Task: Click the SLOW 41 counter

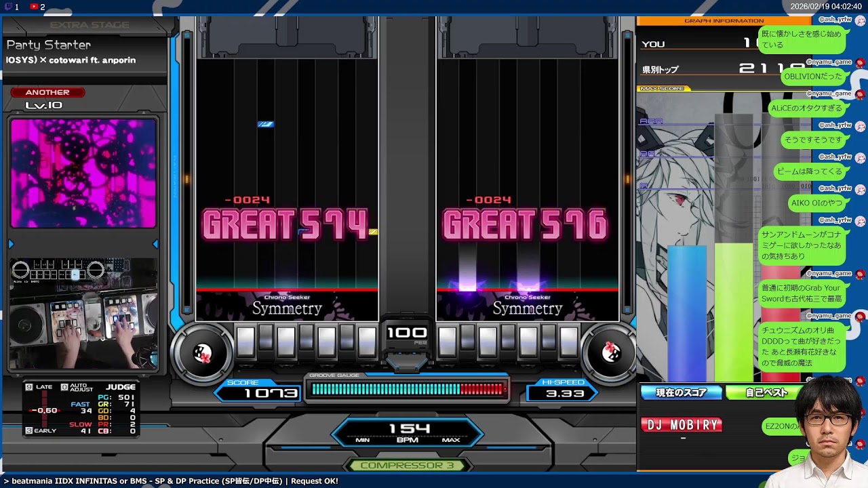Action: [x=81, y=428]
